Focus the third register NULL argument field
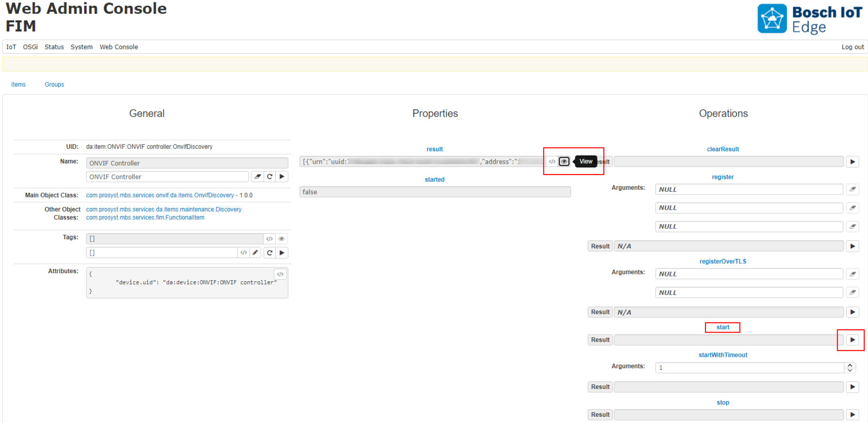The width and height of the screenshot is (868, 423). click(749, 226)
